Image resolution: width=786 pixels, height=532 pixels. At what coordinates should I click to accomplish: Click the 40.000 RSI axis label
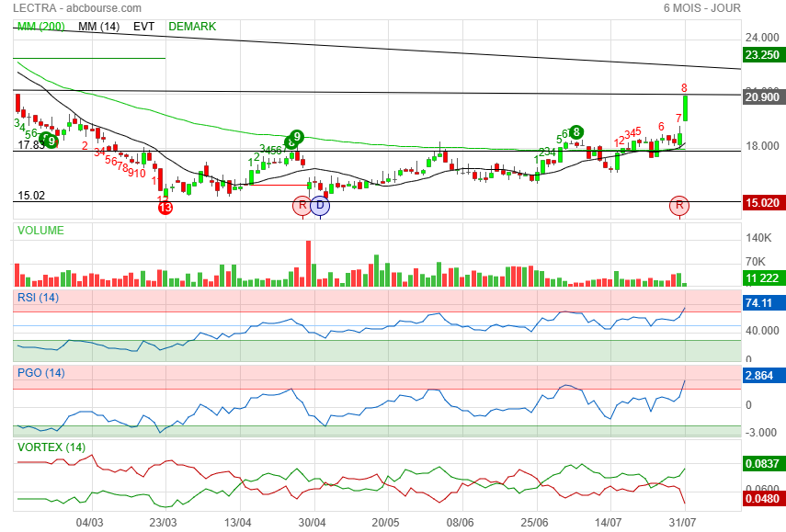click(762, 331)
